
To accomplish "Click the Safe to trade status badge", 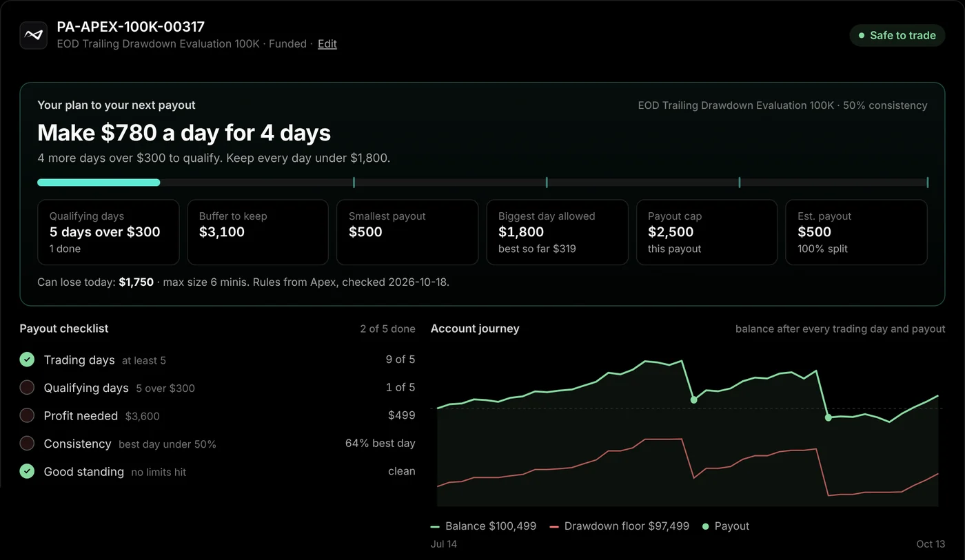I will [897, 35].
